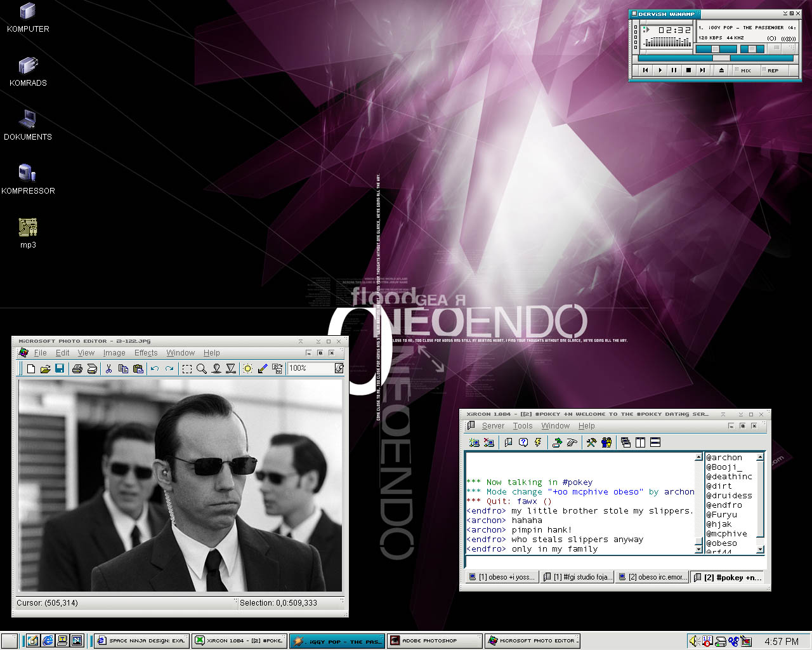Click the Save floppy disk icon
812x650 pixels.
(60, 369)
